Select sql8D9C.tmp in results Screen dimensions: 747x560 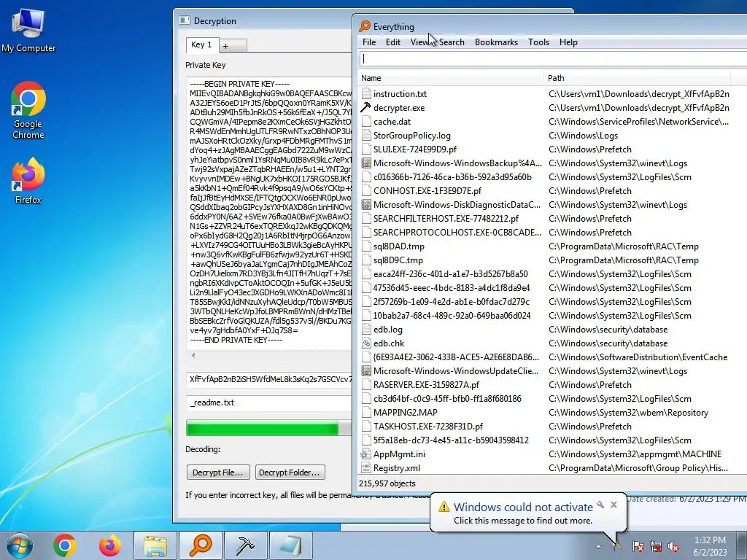point(398,260)
